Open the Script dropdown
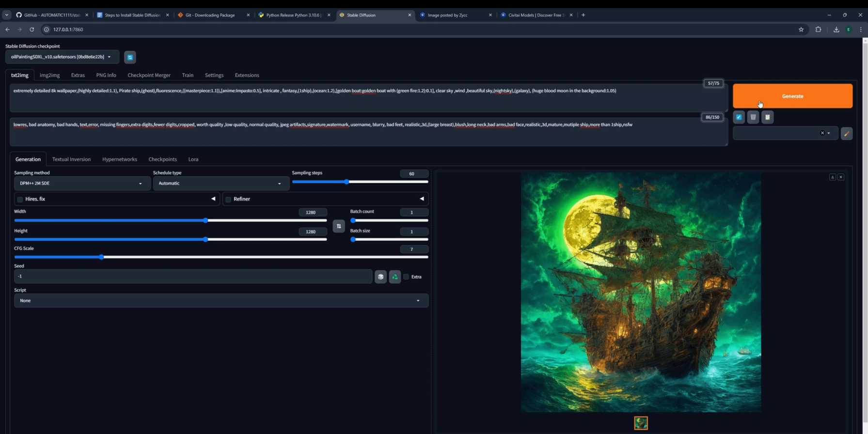Screen dimensions: 868x434 pyautogui.click(x=221, y=301)
